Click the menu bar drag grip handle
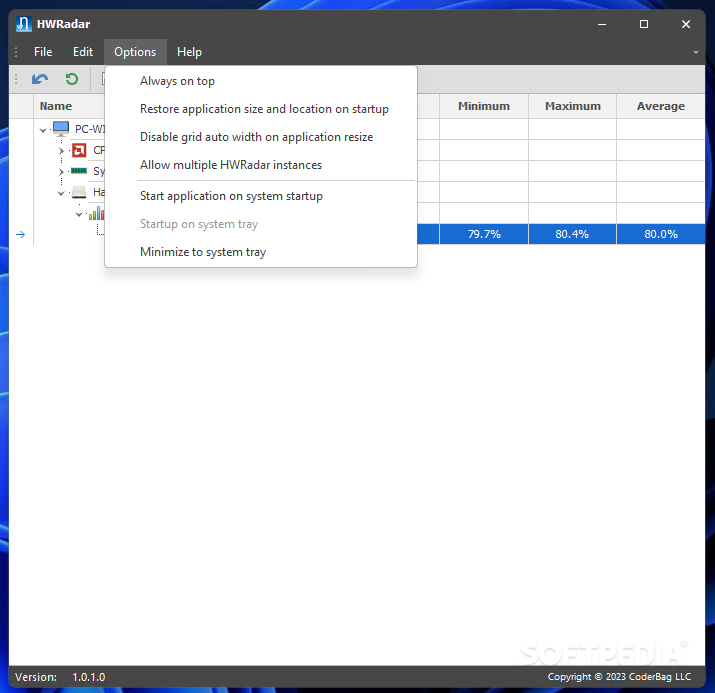715x693 pixels. coord(16,52)
